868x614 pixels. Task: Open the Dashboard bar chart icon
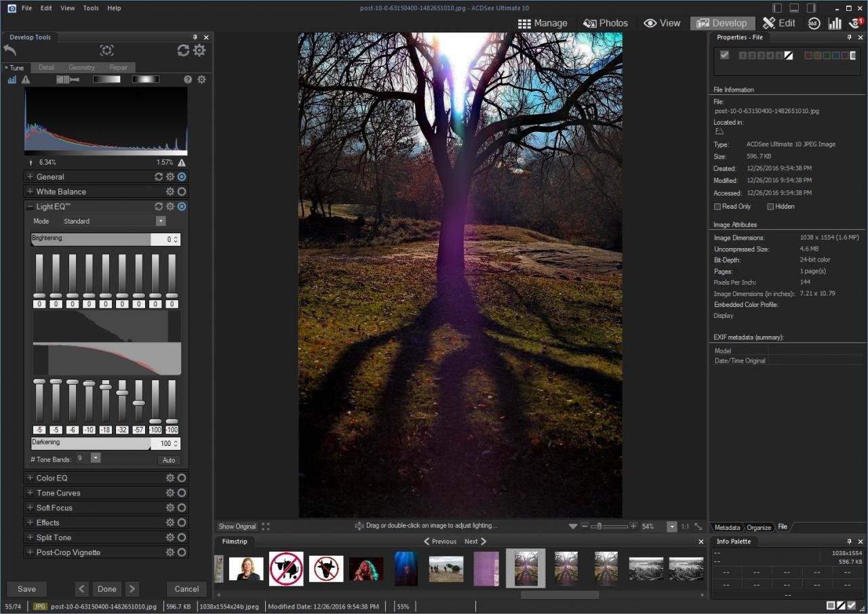[x=834, y=23]
